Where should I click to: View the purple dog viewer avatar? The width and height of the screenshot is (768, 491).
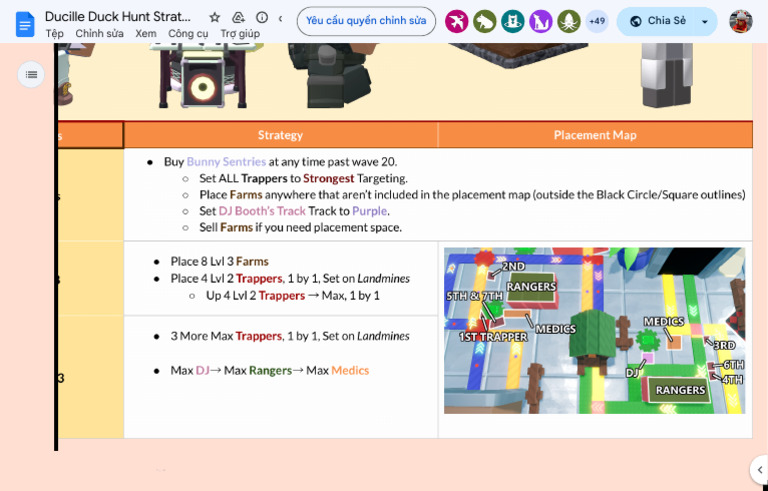[x=541, y=21]
